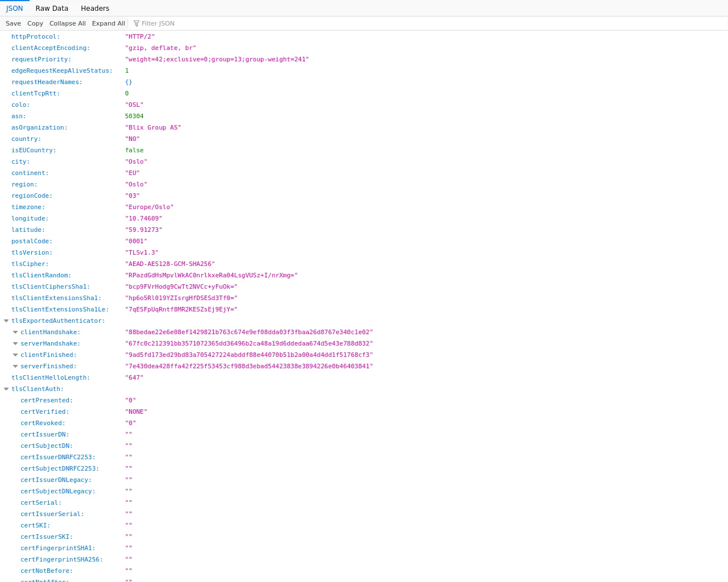Select the tlsCipher key row
Image resolution: width=728 pixels, height=582 pixels.
coord(30,264)
